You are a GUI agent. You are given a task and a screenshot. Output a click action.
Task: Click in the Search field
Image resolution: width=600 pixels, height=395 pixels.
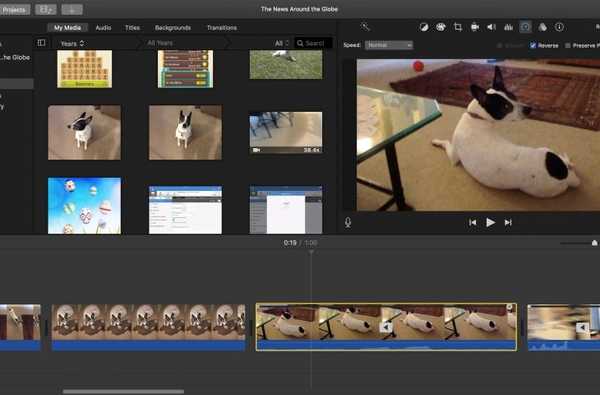pos(313,43)
